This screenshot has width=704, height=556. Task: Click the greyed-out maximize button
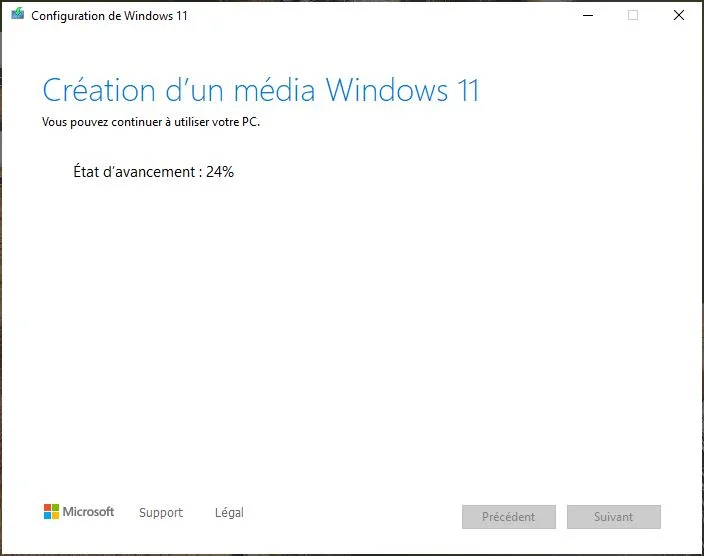[633, 15]
